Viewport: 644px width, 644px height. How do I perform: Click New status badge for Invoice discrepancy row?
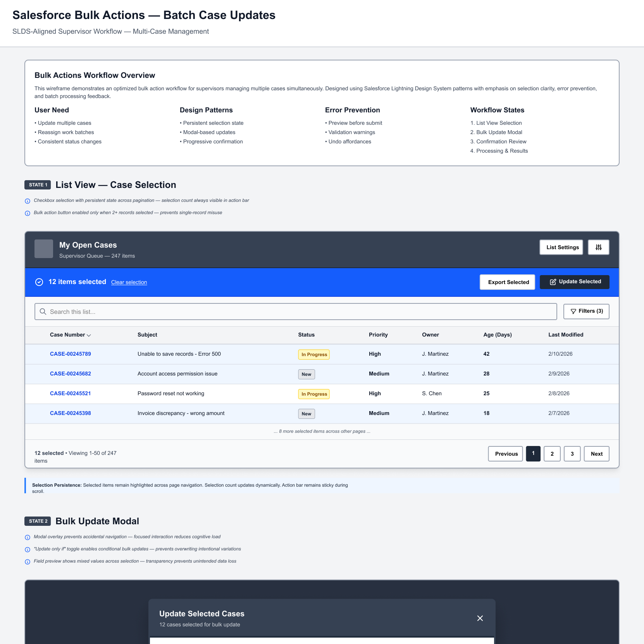[x=307, y=414]
